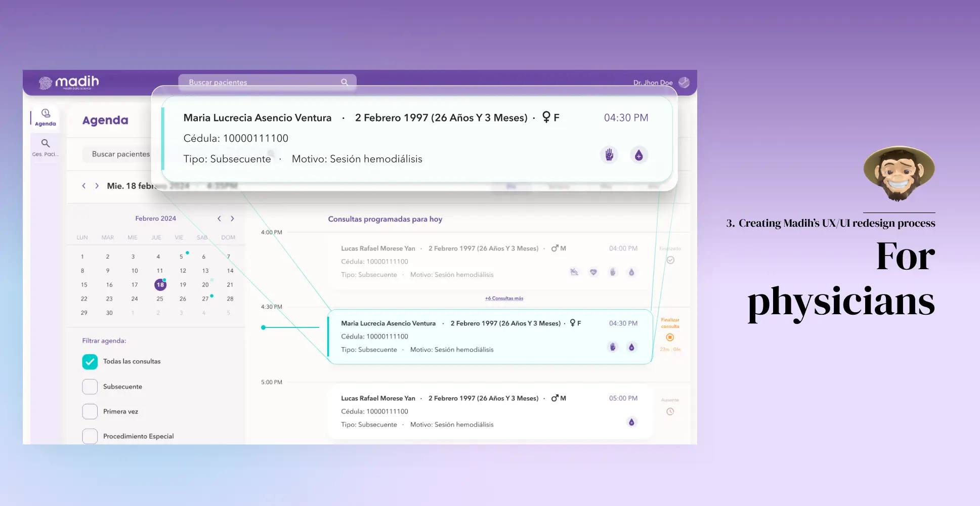Click the 04:00 PM appointment heart icon
The image size is (980, 506).
point(593,272)
